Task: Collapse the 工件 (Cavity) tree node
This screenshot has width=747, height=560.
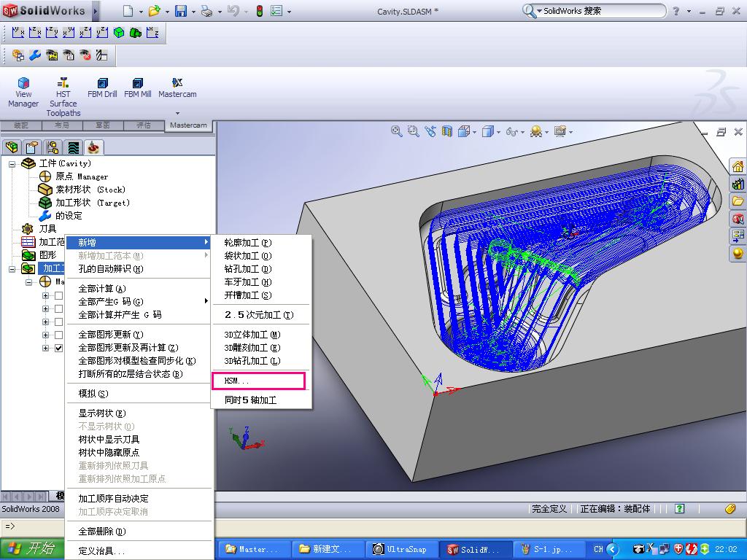Action: click(12, 164)
